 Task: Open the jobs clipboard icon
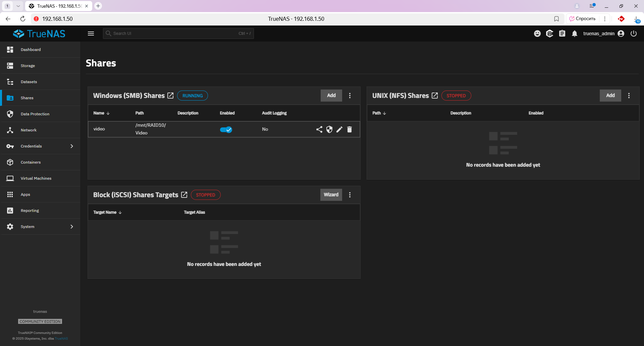tap(562, 34)
